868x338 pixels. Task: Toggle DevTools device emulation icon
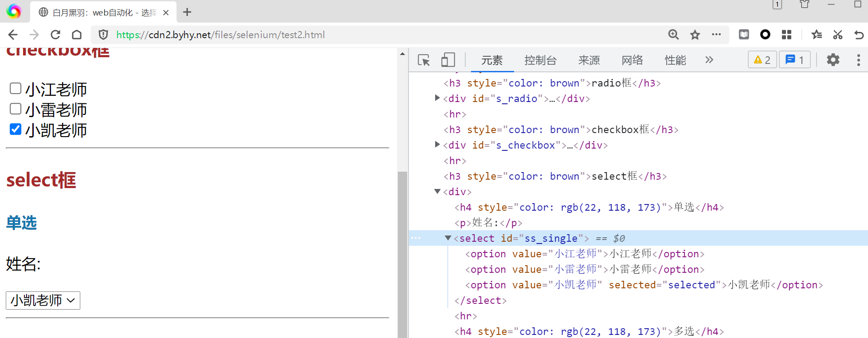448,60
